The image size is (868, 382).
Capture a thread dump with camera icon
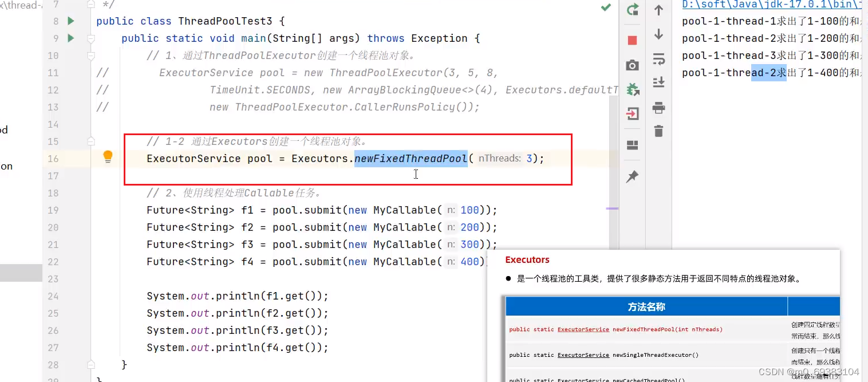click(632, 65)
